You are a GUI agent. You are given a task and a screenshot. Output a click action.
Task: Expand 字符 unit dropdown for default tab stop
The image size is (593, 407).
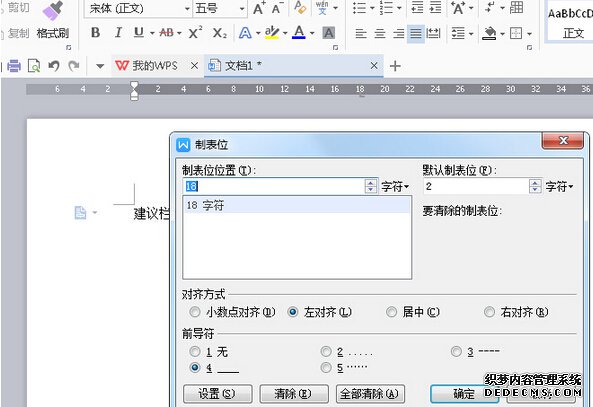pos(560,186)
